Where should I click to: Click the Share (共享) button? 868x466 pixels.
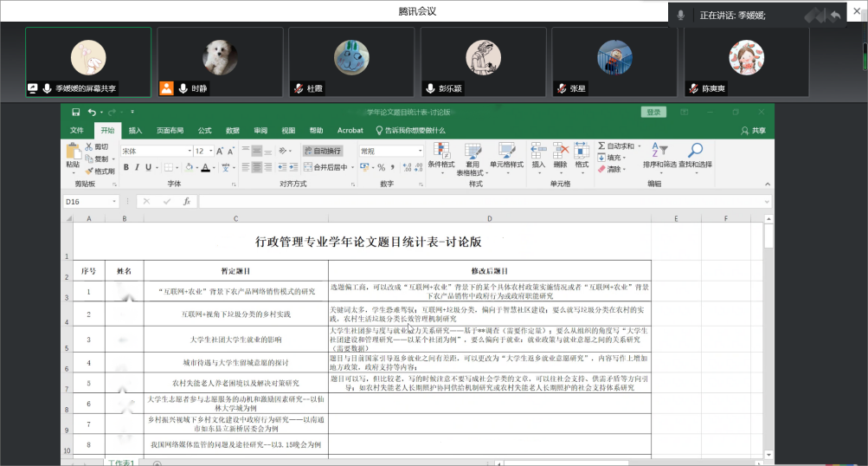[753, 130]
